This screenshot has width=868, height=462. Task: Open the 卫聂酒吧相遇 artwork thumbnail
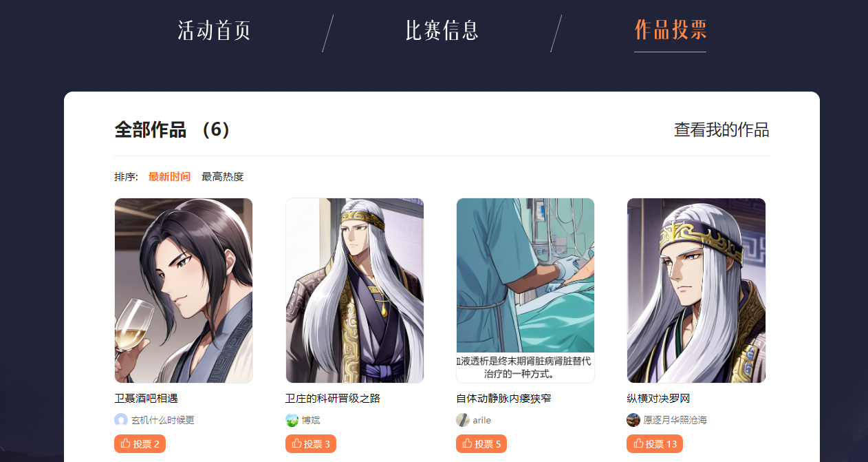click(184, 291)
